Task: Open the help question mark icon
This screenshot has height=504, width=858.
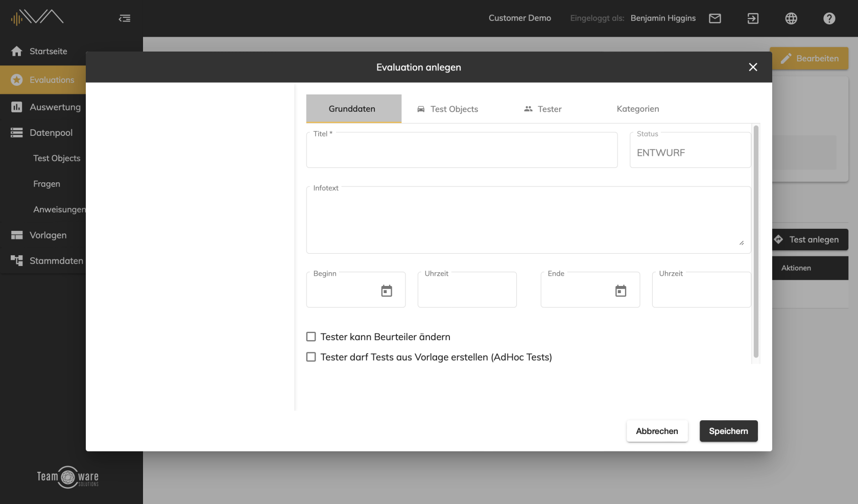Action: click(829, 18)
